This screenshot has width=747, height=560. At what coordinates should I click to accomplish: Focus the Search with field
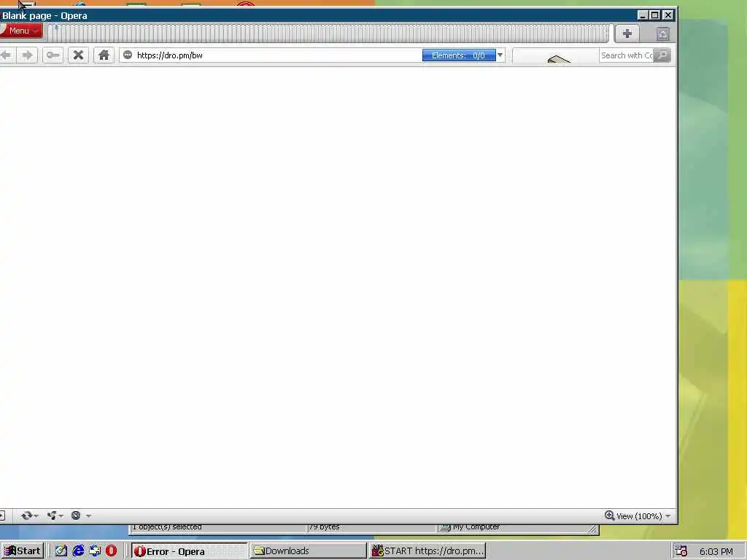[x=626, y=55]
